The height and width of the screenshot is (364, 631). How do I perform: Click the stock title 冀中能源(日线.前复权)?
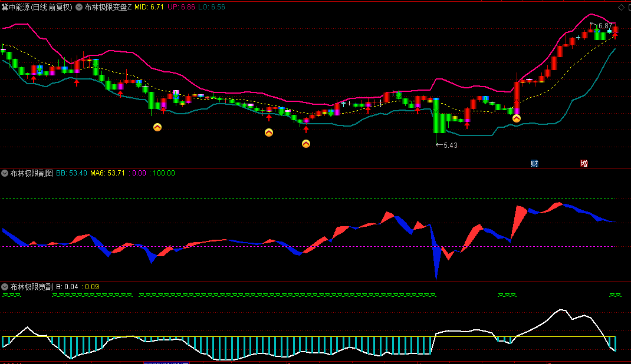pos(37,7)
